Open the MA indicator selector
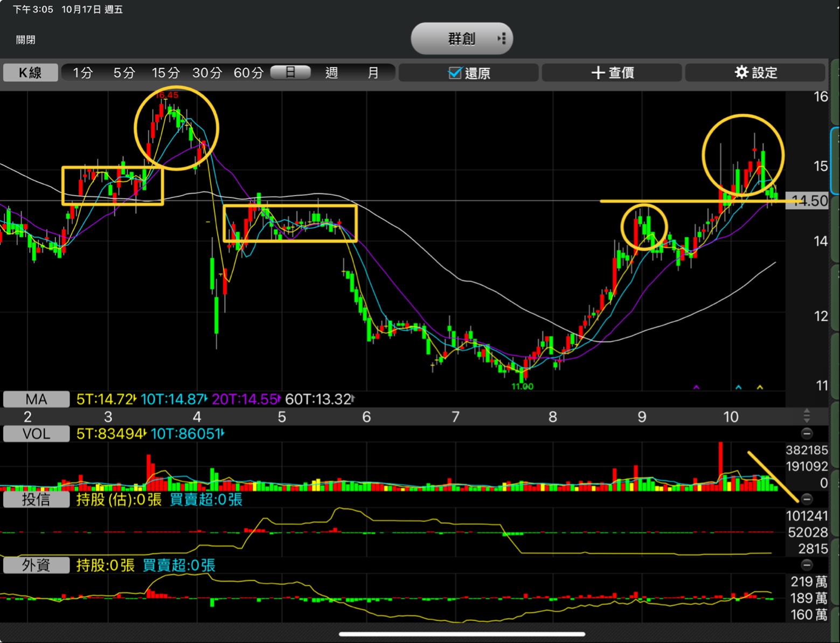Screen dimensions: 840x643 (x=36, y=399)
